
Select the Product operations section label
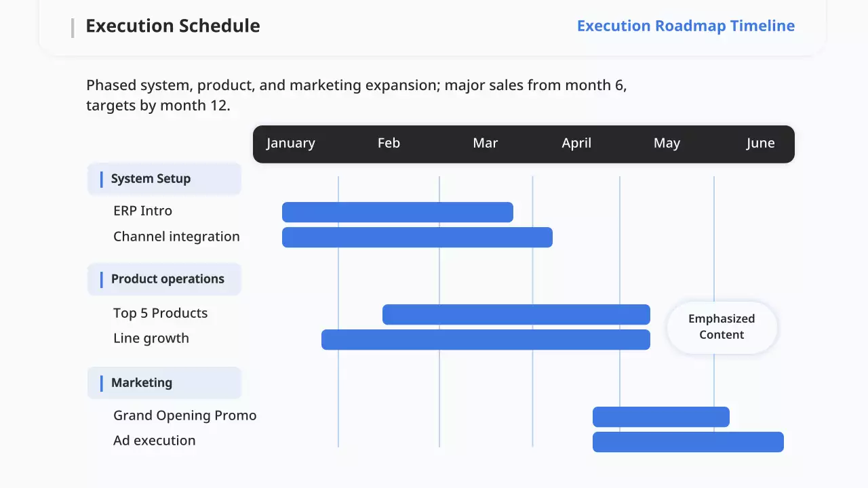click(167, 279)
